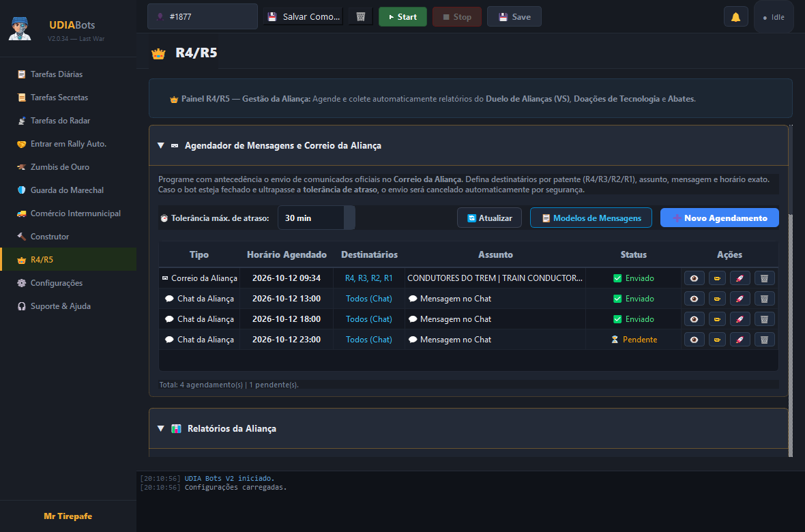Image resolution: width=805 pixels, height=532 pixels.
Task: Click the Horário Agendado column header
Action: pyautogui.click(x=287, y=254)
